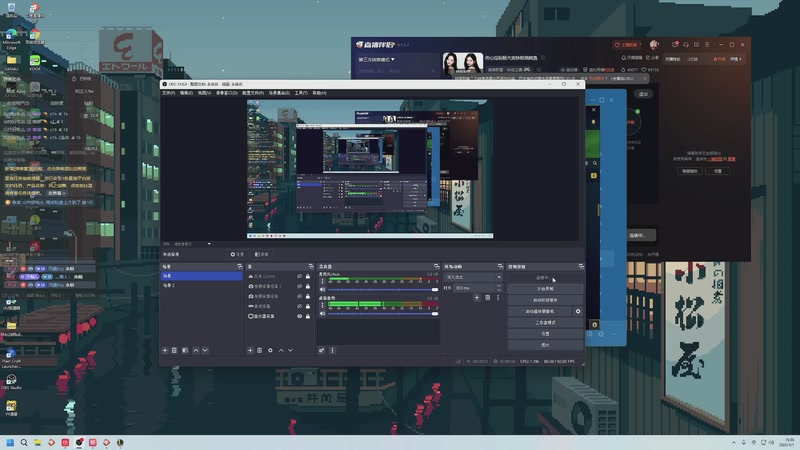The height and width of the screenshot is (450, 800).
Task: Hide the 显示器采集 source with its eye icon
Action: click(299, 316)
